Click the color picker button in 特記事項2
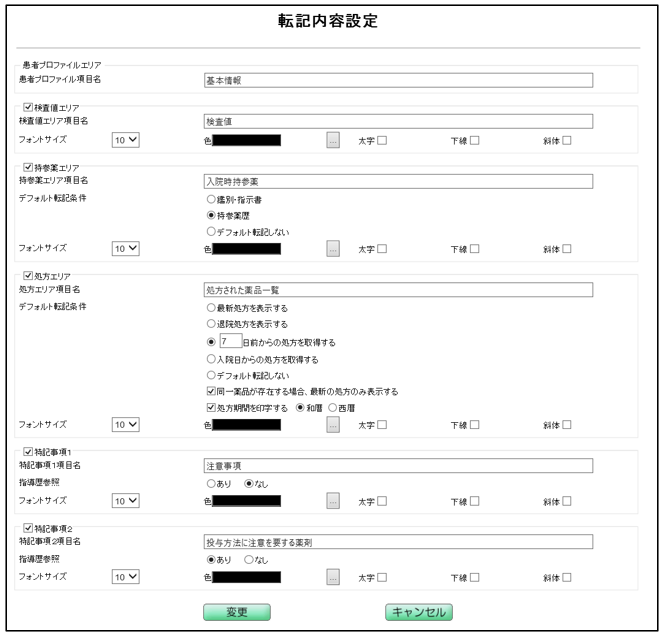Image resolution: width=666 pixels, height=639 pixels. (335, 576)
